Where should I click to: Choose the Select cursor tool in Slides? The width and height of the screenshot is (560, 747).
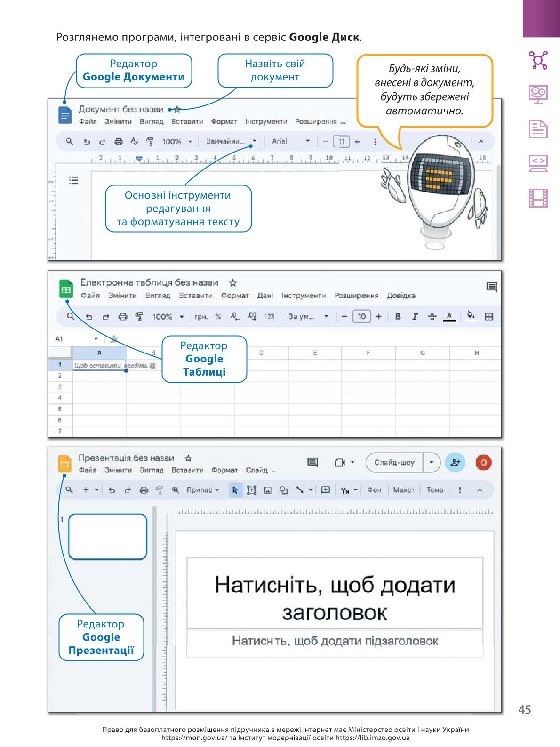(235, 490)
